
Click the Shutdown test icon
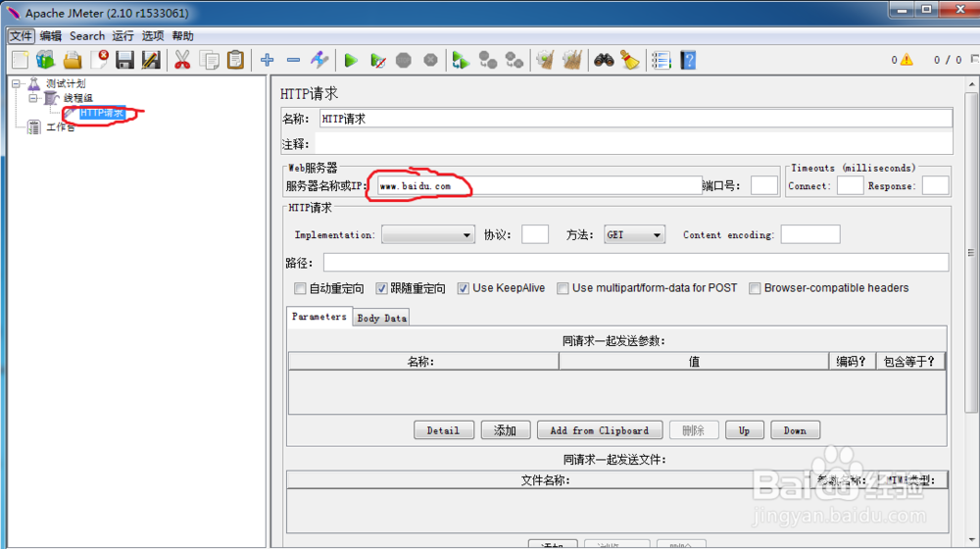pyautogui.click(x=430, y=60)
